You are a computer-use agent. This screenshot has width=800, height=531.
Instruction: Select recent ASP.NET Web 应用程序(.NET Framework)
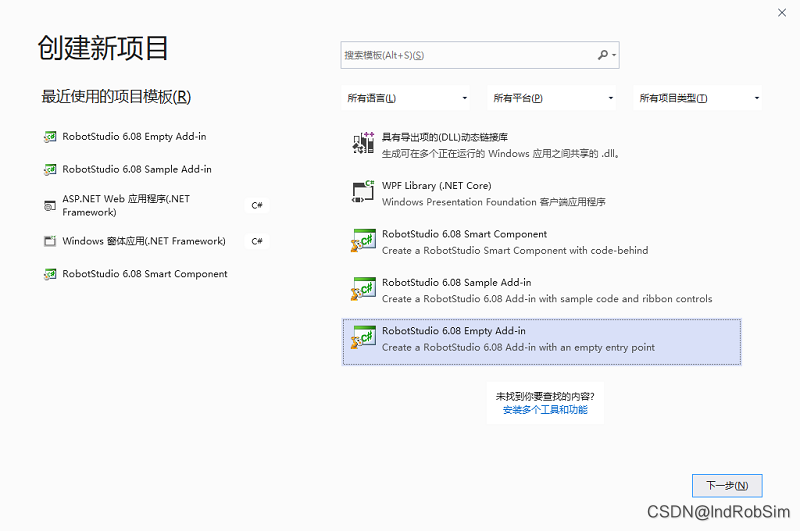point(126,206)
